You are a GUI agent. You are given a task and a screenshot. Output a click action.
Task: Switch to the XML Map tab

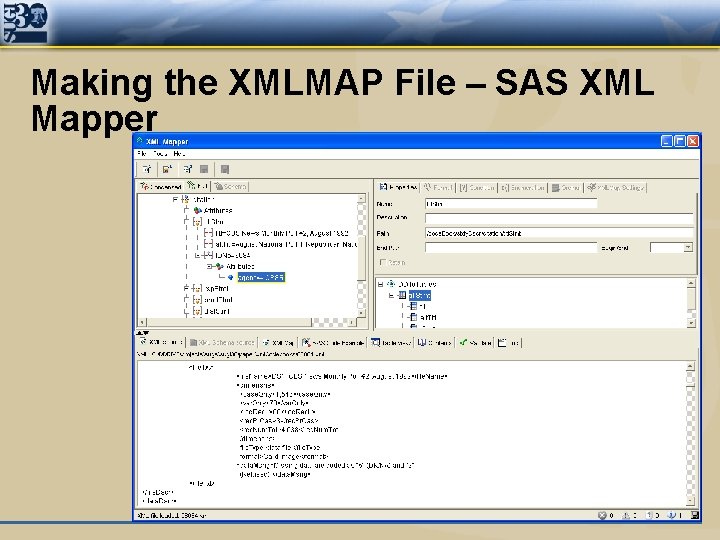(x=278, y=343)
